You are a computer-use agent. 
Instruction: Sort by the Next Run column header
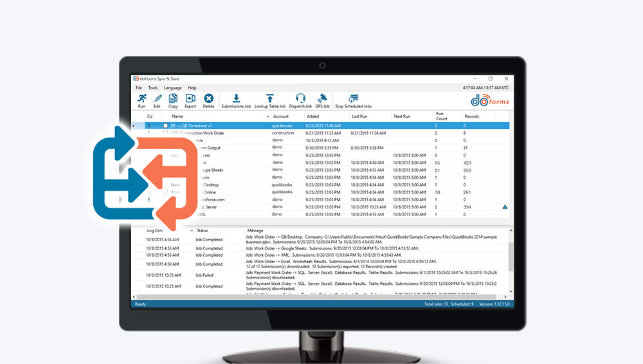click(402, 116)
